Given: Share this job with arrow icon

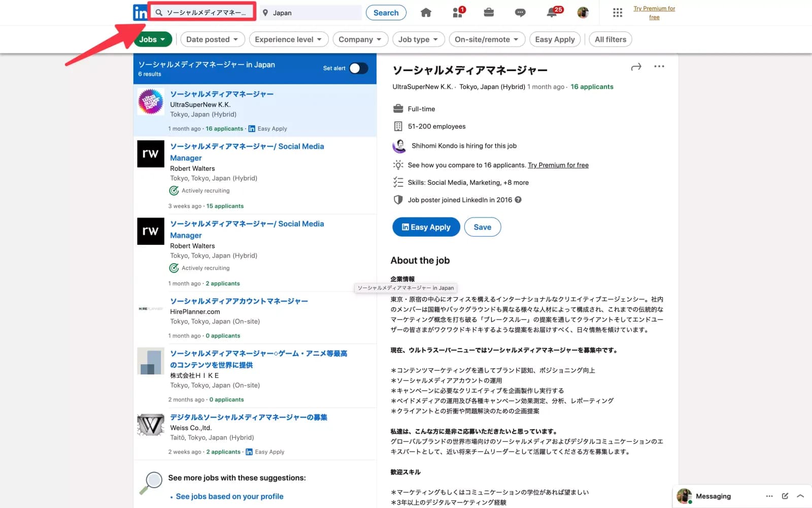Looking at the screenshot, I should tap(636, 67).
